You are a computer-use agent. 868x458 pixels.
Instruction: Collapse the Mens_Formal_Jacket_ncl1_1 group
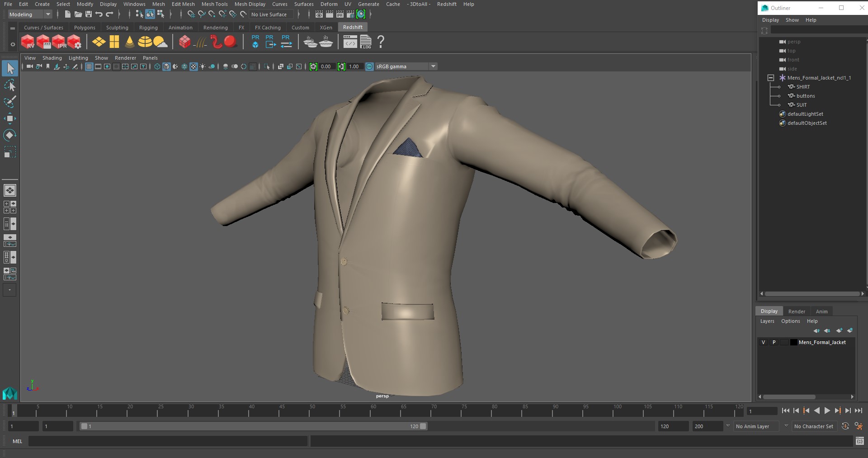pos(771,78)
